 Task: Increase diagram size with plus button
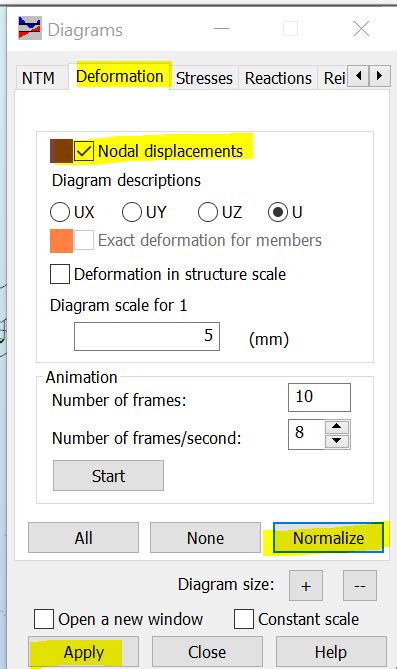(x=306, y=585)
